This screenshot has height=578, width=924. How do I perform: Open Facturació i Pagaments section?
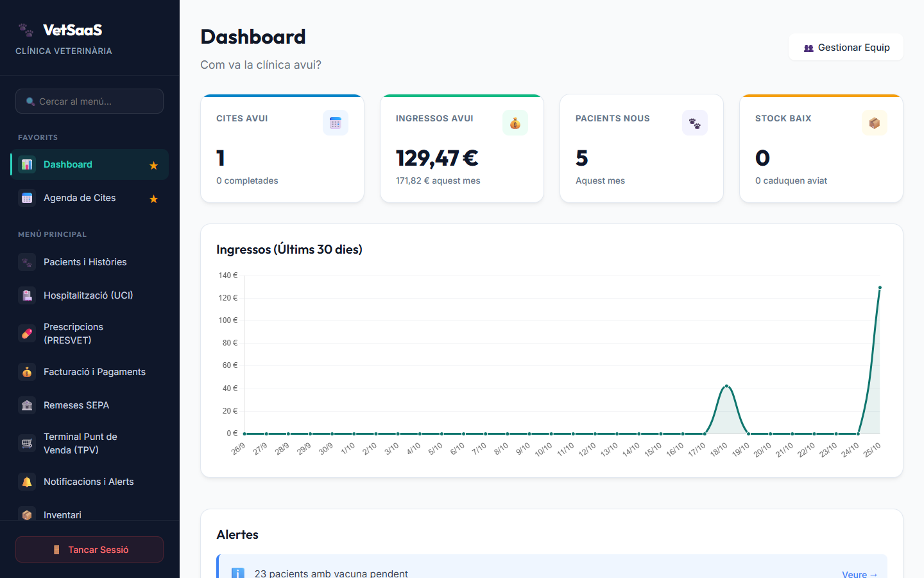coord(90,372)
